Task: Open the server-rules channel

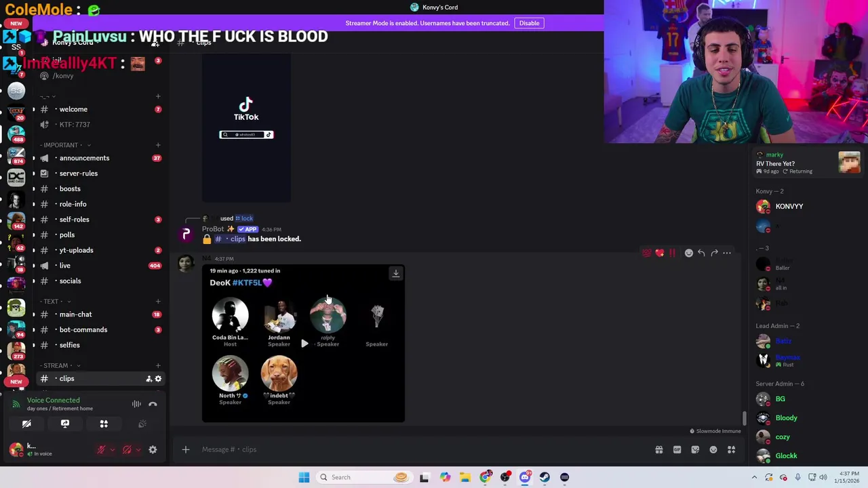Action: click(98, 174)
